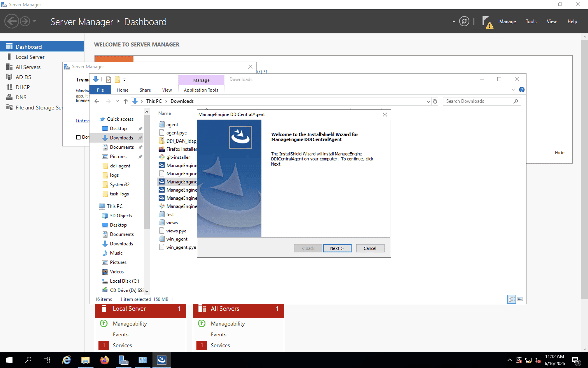Open Explorer help icon
Viewport: 588px width, 368px height.
point(521,90)
